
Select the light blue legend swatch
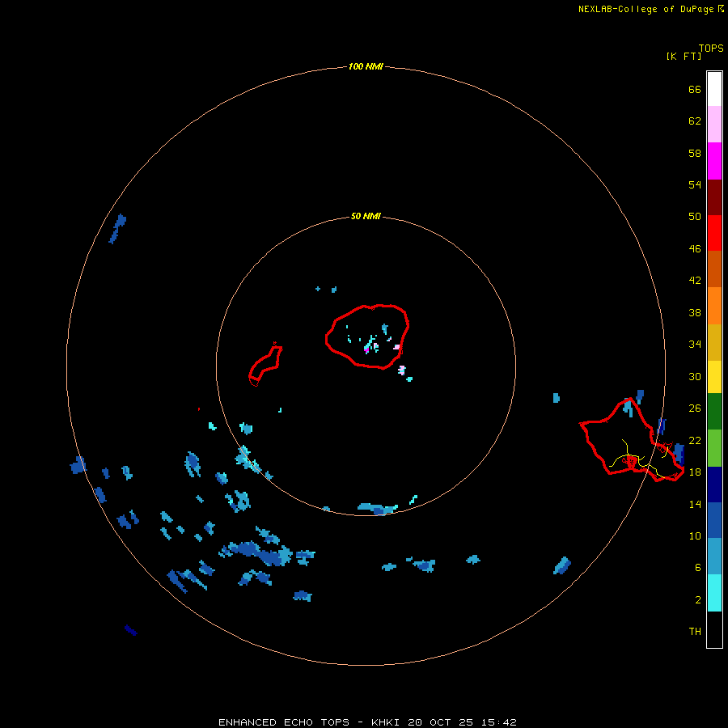(714, 556)
